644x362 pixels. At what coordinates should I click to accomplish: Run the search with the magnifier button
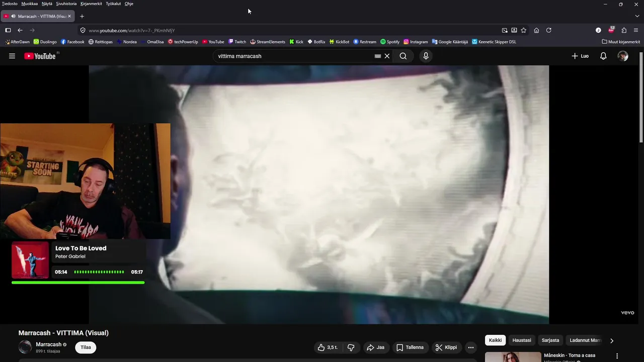403,56
